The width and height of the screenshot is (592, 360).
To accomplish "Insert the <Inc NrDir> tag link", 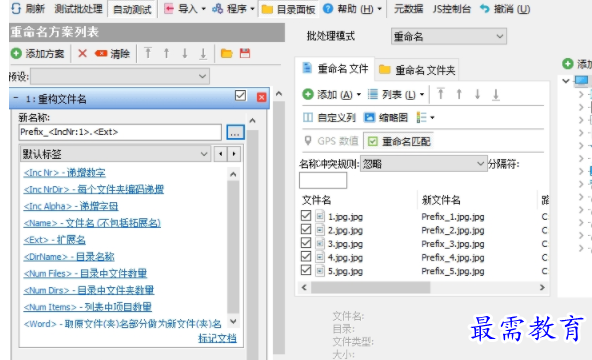I will pyautogui.click(x=93, y=189).
